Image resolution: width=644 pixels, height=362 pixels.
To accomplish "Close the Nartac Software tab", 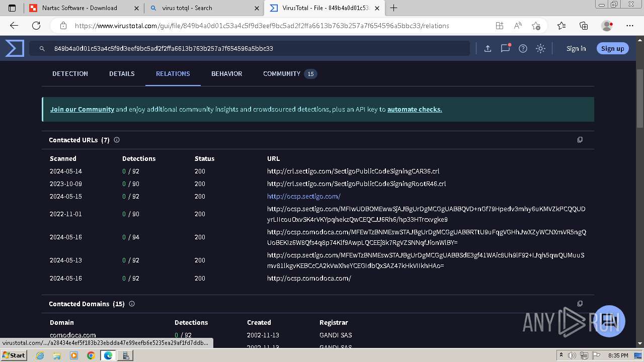I will (x=136, y=8).
